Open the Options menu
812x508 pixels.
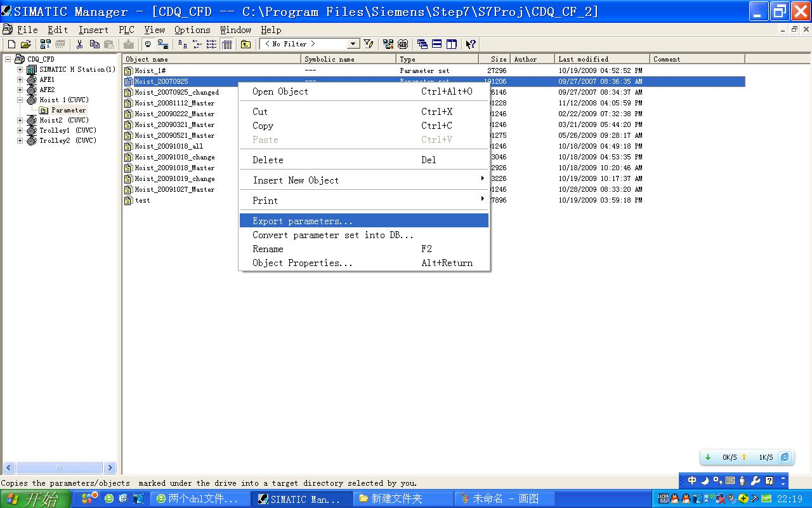click(x=192, y=30)
